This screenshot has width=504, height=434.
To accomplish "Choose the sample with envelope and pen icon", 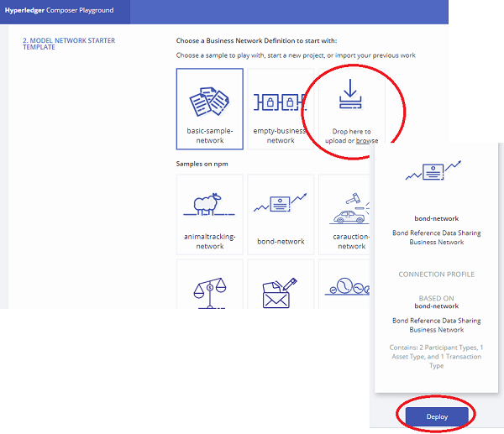I will [x=280, y=293].
